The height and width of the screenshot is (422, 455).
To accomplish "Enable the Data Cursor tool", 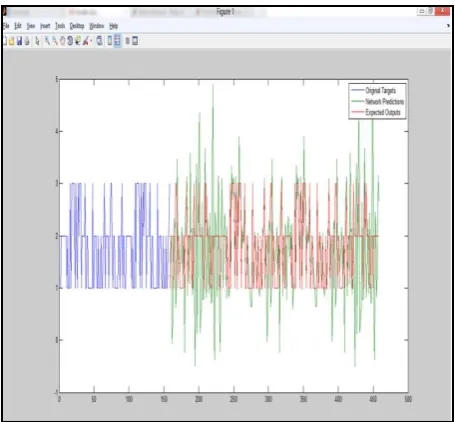I will pyautogui.click(x=78, y=41).
